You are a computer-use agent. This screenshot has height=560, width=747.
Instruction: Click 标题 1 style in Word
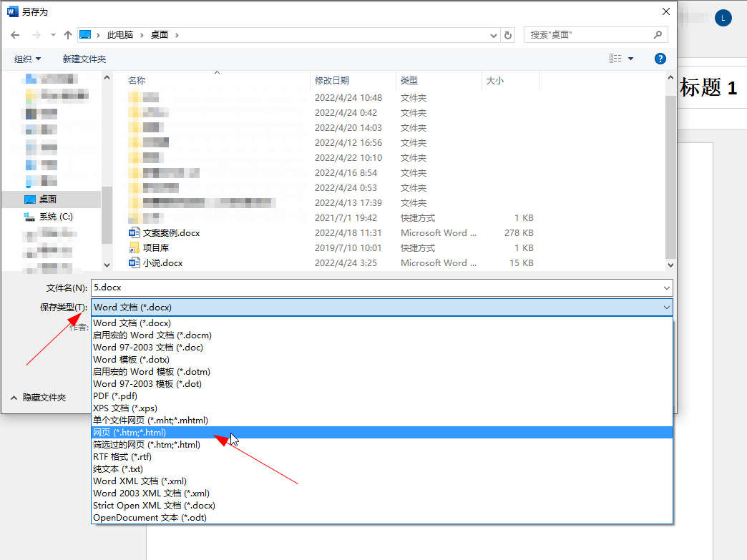point(708,88)
